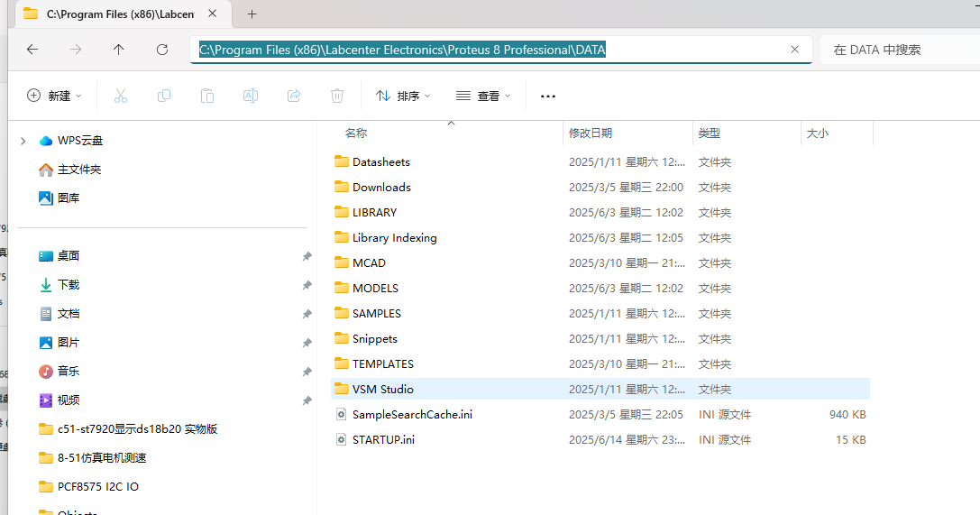Focus the search DATA box
Screen dimensions: 980x515
pyautogui.click(x=900, y=50)
